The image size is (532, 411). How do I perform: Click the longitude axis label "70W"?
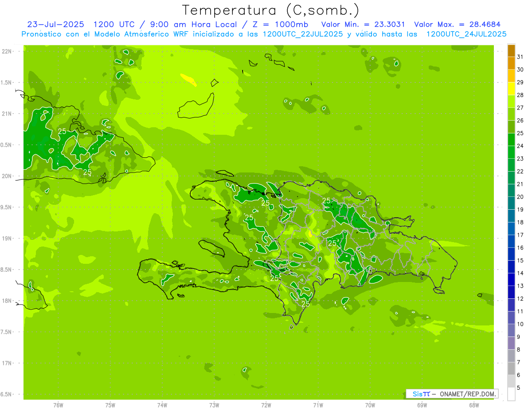point(370,405)
